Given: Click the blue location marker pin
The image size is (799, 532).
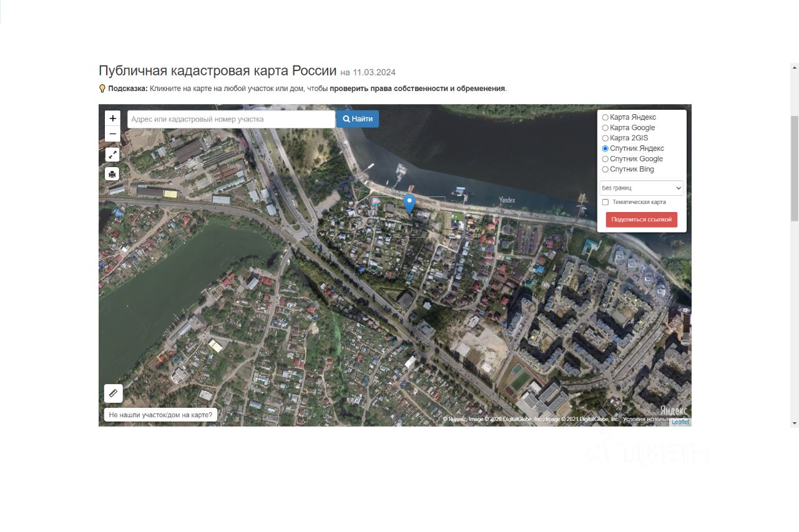Looking at the screenshot, I should coord(409,204).
